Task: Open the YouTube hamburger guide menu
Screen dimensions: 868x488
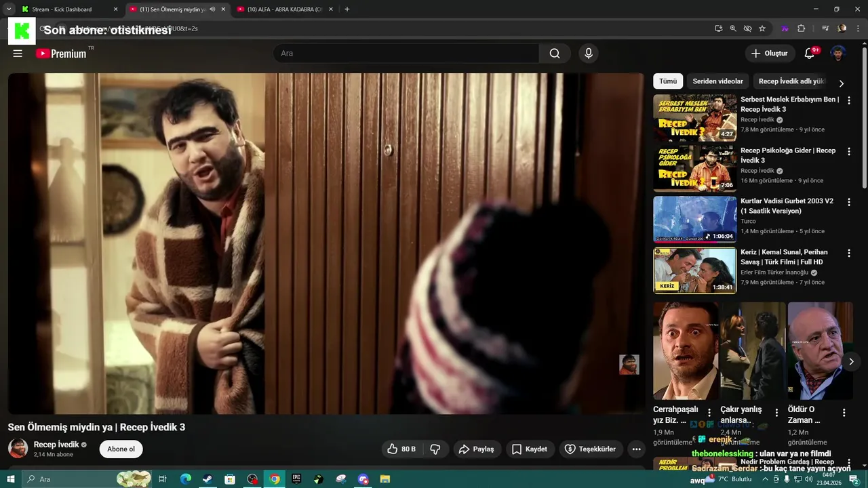Action: tap(18, 54)
